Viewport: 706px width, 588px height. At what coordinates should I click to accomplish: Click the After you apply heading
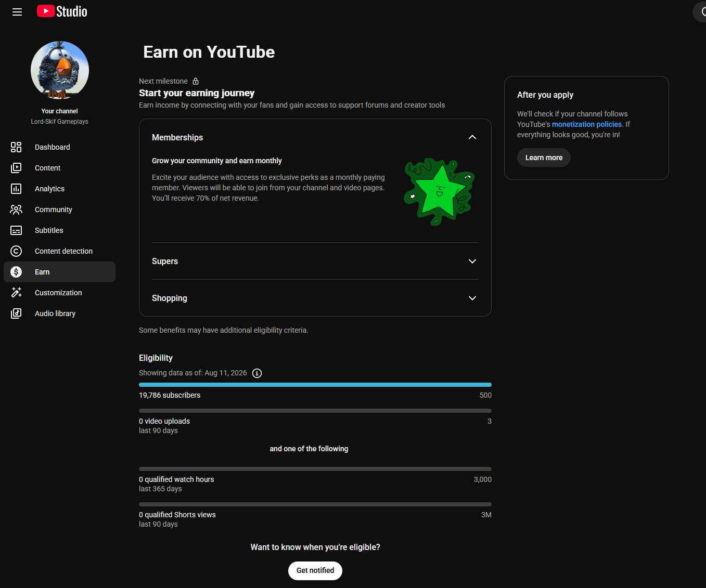click(545, 95)
